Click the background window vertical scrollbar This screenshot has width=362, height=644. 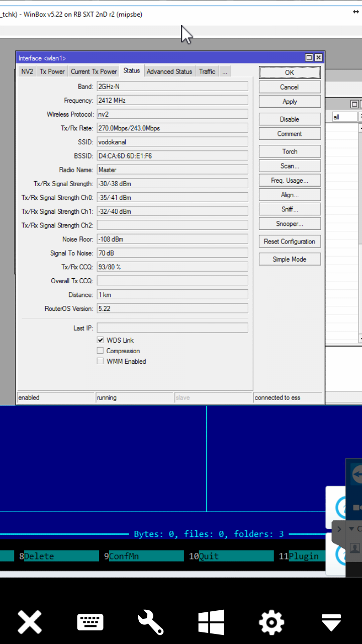(x=360, y=234)
